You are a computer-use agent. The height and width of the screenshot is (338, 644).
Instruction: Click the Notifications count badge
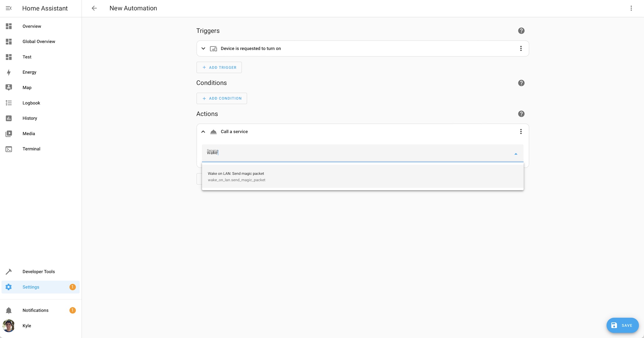coord(72,310)
